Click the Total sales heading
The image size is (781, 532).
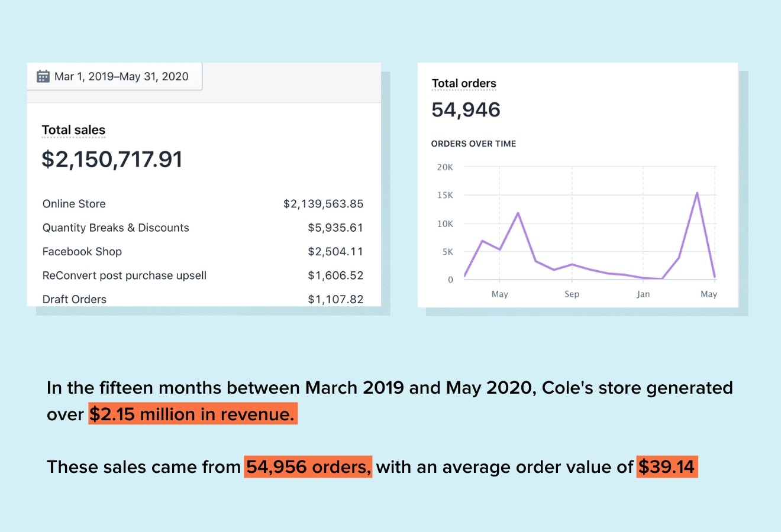pos(73,130)
